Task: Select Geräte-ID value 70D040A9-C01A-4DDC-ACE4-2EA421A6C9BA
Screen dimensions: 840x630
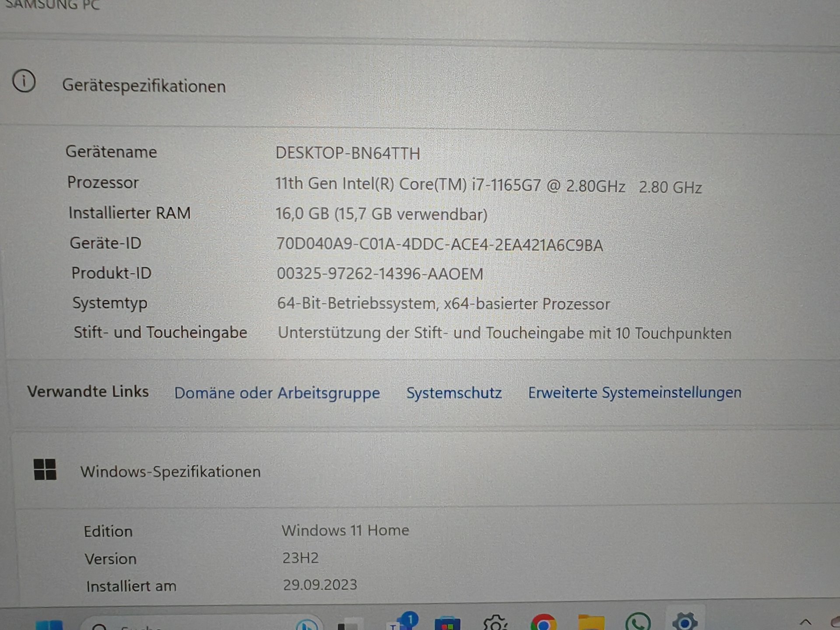Action: pos(439,245)
